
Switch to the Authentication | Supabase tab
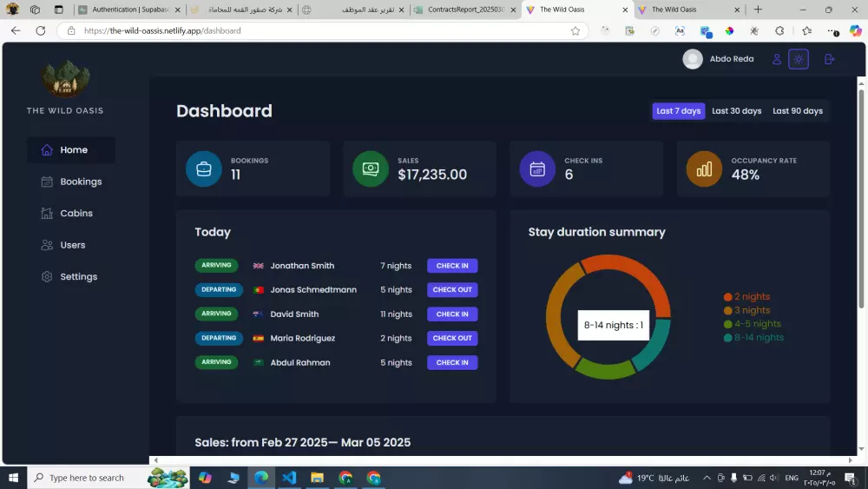(129, 10)
